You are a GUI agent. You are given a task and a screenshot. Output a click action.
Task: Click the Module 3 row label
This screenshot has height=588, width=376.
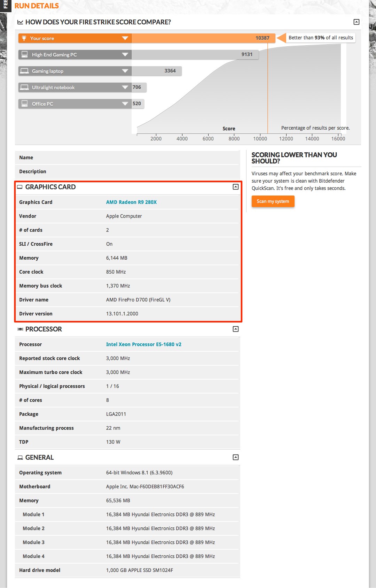33,542
